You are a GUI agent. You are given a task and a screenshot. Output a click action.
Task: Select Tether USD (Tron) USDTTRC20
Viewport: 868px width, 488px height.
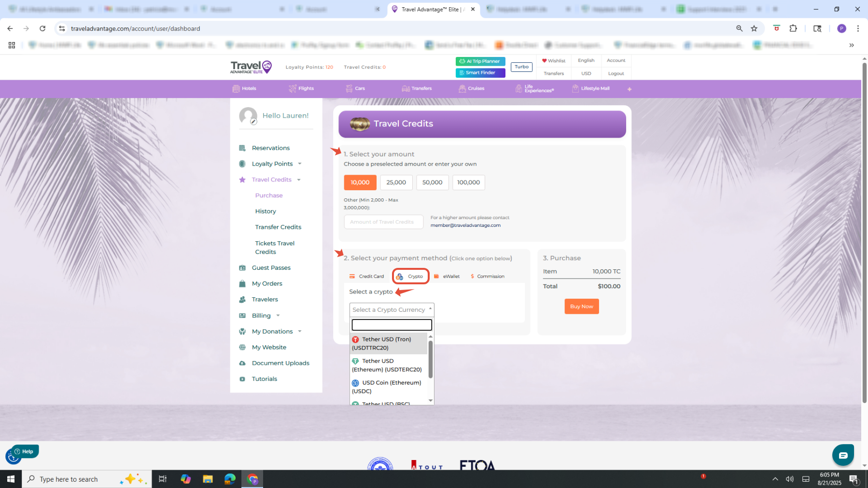click(x=389, y=344)
